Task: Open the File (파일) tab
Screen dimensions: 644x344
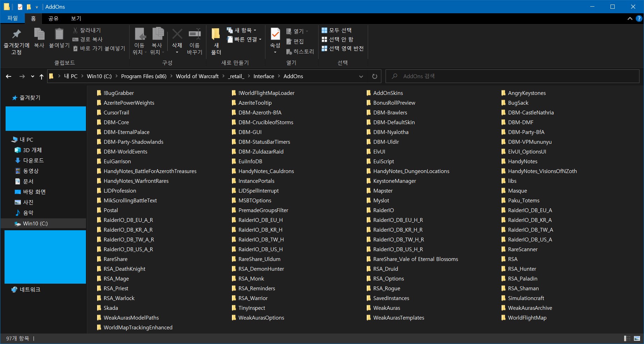Action: (13, 18)
